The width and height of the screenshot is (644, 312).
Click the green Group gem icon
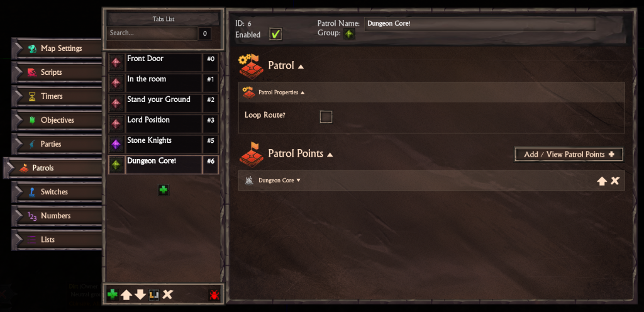(x=349, y=34)
